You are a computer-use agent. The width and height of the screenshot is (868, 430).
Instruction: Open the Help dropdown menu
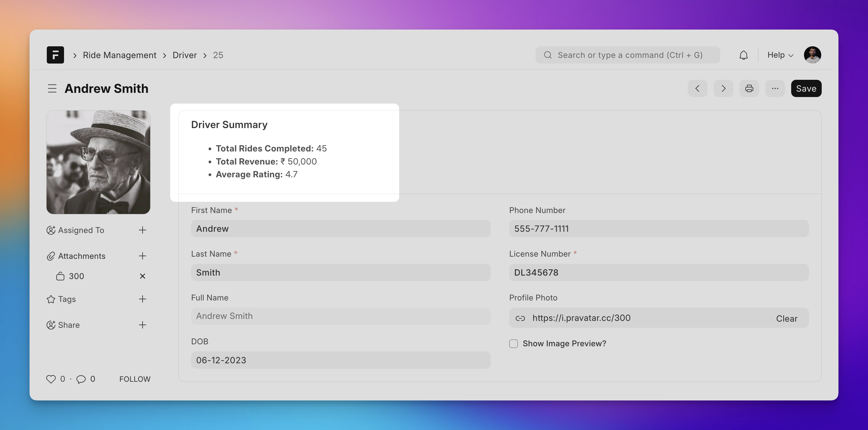[781, 55]
